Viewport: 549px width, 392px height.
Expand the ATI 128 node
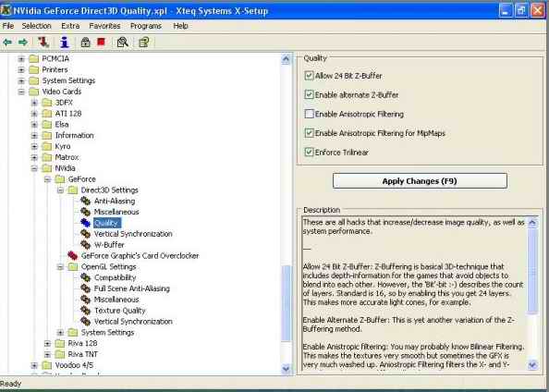tap(34, 114)
